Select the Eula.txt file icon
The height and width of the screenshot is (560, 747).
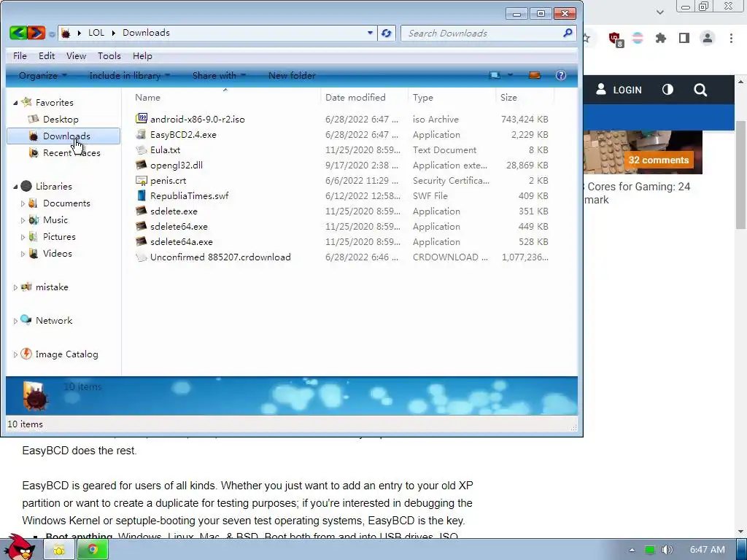pos(141,149)
